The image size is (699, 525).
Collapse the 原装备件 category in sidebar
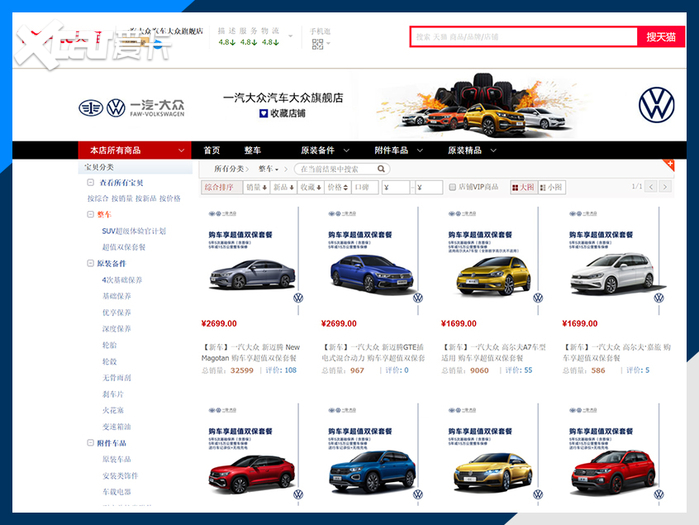point(90,263)
